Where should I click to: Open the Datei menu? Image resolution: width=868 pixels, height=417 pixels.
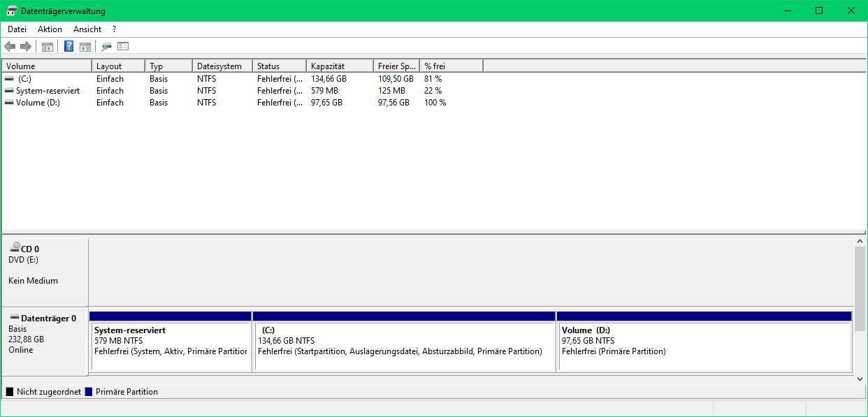pos(17,29)
